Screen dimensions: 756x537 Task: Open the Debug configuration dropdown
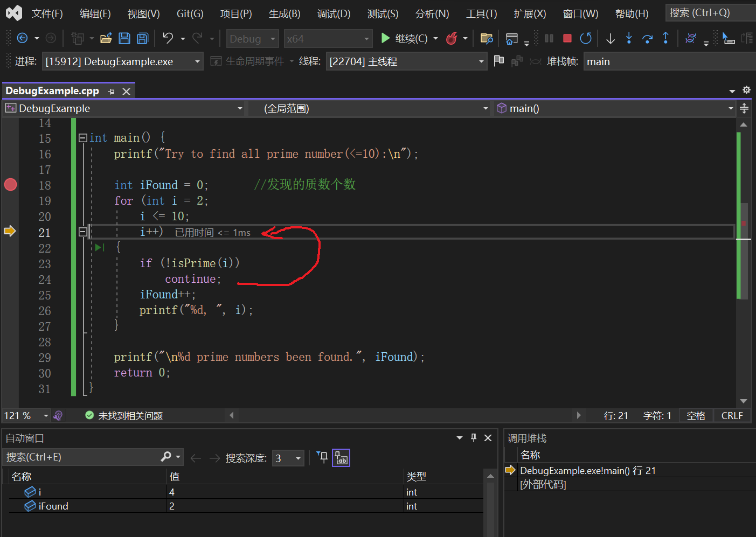tap(252, 39)
